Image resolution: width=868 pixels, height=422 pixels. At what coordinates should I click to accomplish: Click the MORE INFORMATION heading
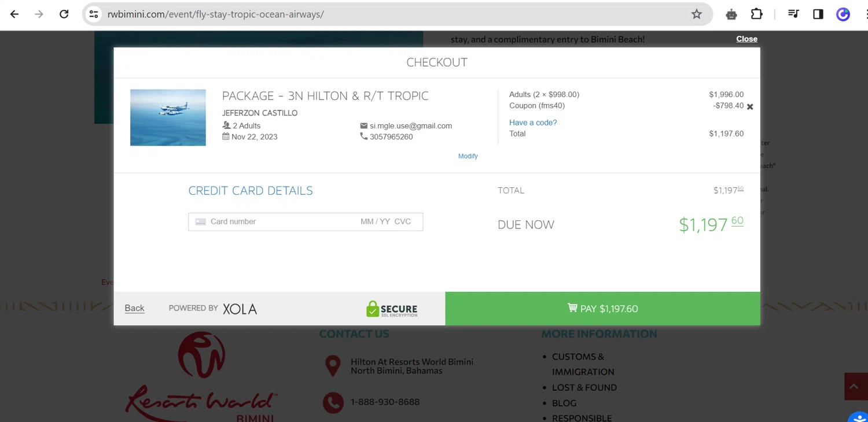(599, 334)
